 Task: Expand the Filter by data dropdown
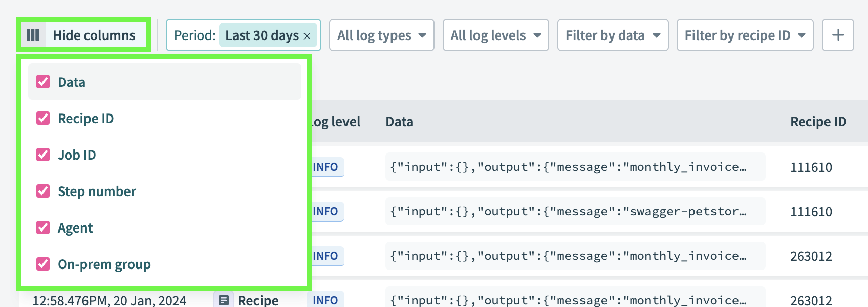(613, 35)
